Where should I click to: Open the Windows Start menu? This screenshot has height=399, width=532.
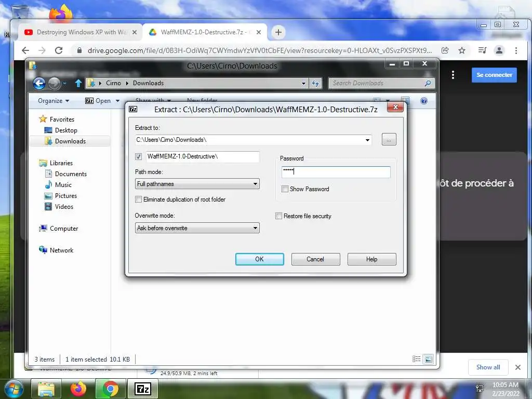coord(14,389)
